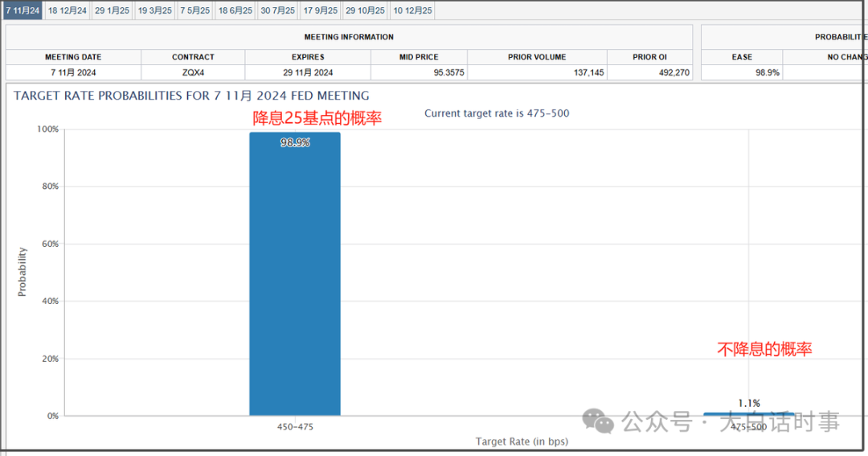Click the prior volume value 137,145

pyautogui.click(x=588, y=72)
